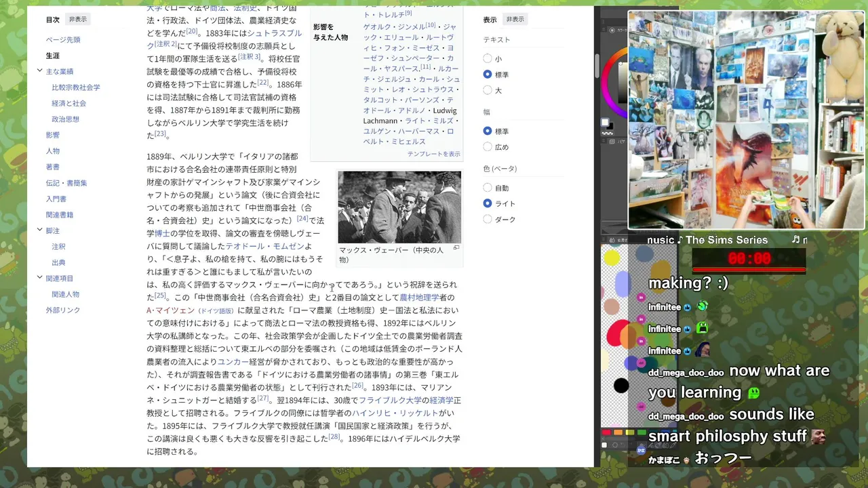Follow the ユンカー link

(233, 362)
